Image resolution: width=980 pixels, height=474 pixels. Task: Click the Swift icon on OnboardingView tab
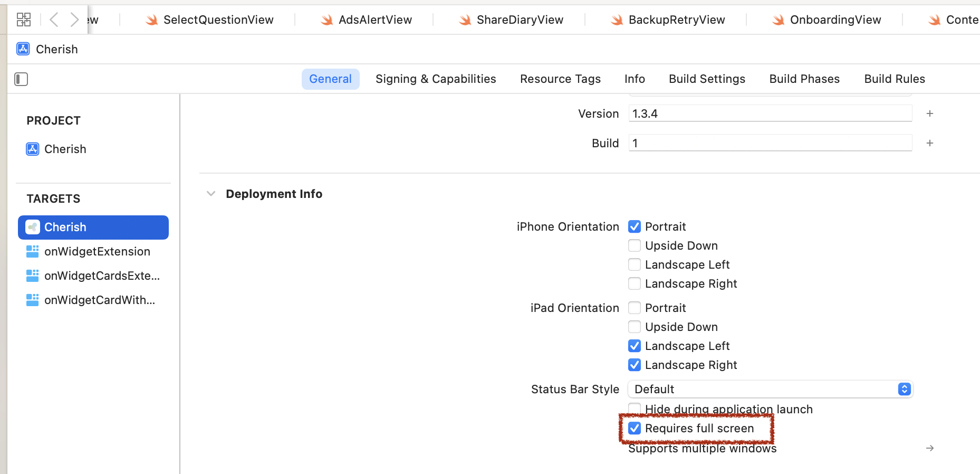click(x=779, y=20)
